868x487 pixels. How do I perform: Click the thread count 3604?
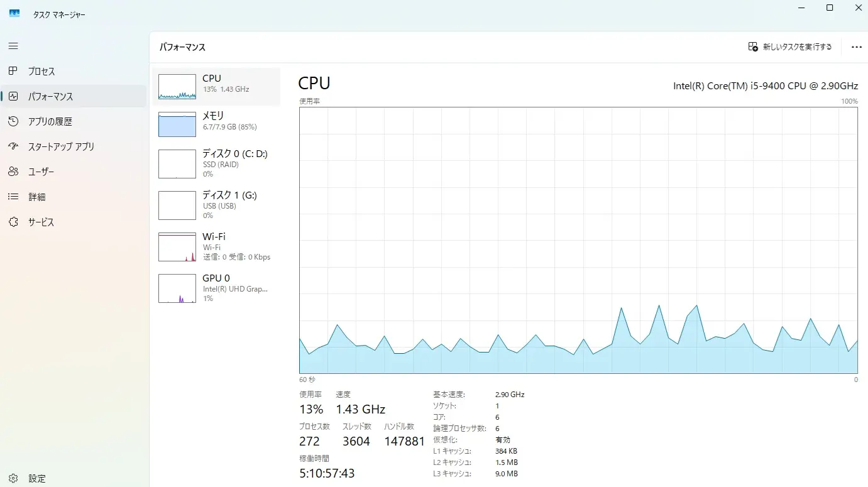(x=356, y=441)
